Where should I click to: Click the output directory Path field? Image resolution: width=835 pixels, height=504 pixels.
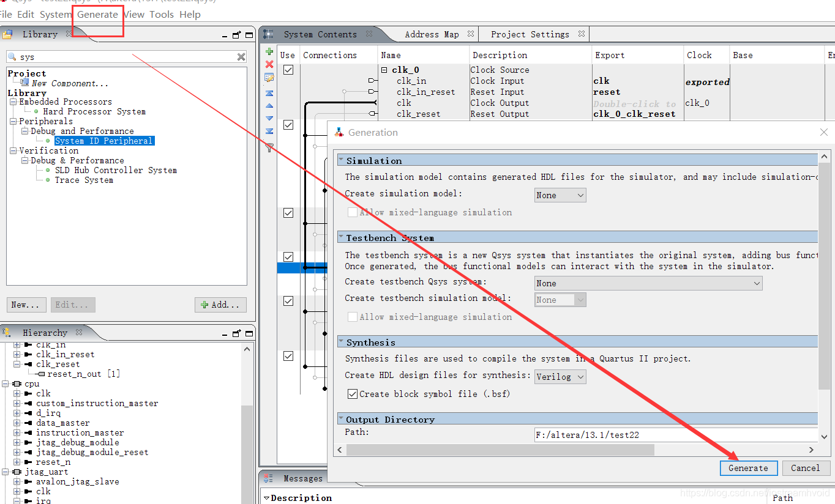(x=676, y=435)
